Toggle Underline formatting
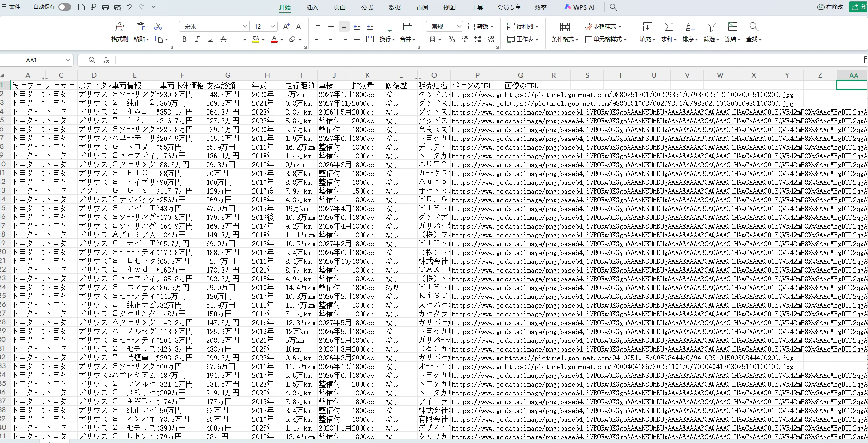This screenshot has width=868, height=443. [210, 39]
